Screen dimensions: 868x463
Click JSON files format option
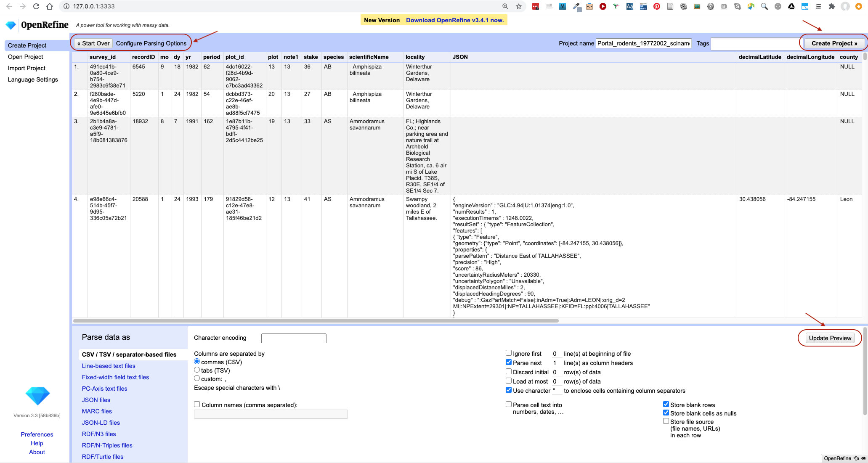pos(96,400)
